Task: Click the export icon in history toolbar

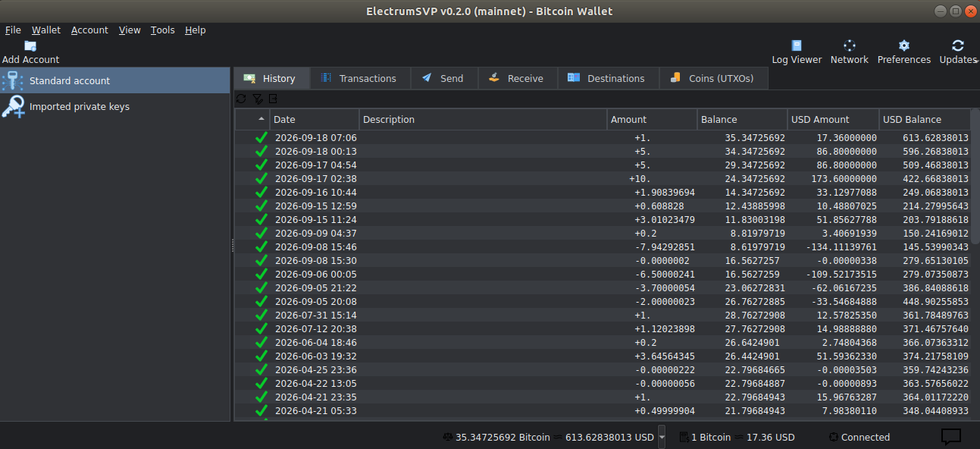Action: pos(273,99)
